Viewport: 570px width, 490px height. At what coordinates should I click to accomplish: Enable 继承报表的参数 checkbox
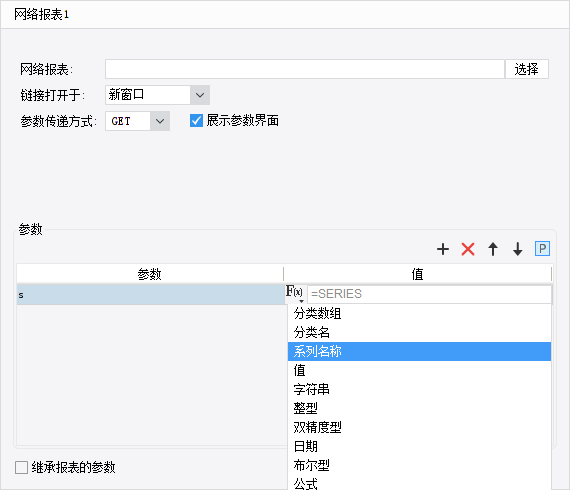[x=21, y=467]
